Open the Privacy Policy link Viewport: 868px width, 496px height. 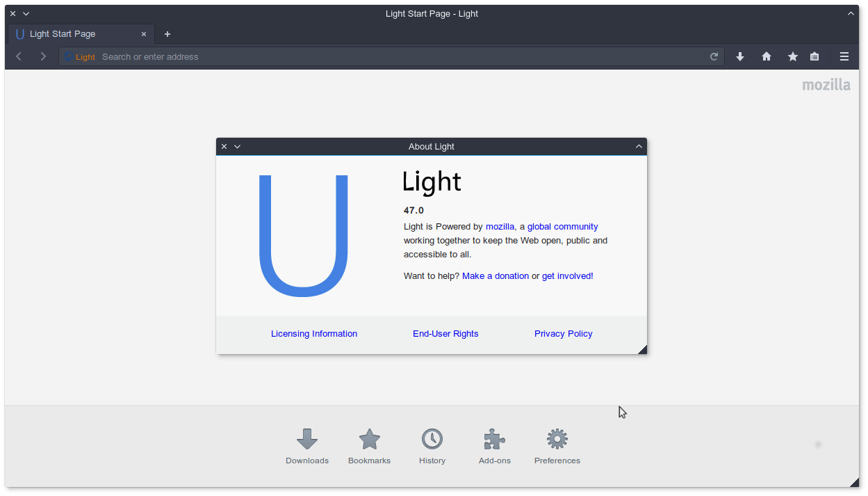pos(563,334)
